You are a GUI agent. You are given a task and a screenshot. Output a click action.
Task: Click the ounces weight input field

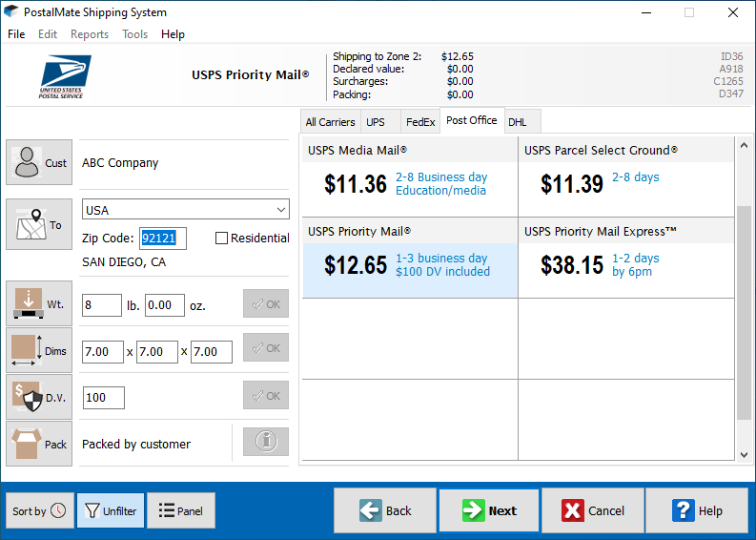pyautogui.click(x=164, y=305)
